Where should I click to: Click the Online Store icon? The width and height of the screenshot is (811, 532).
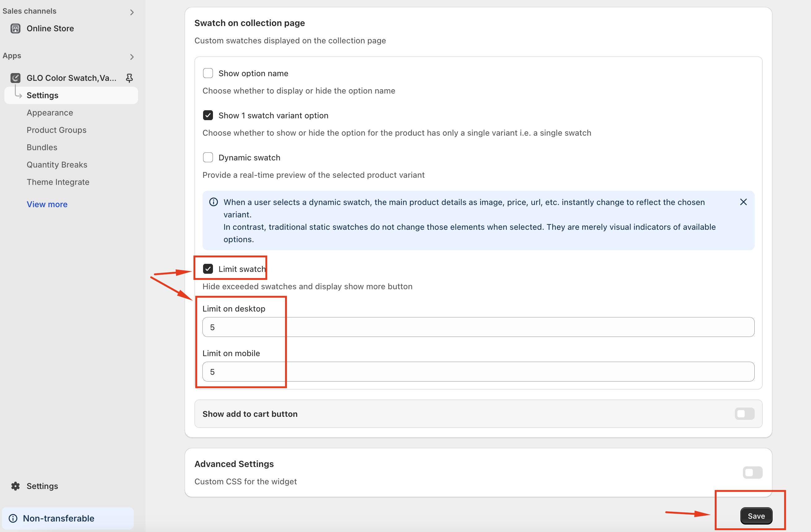(x=15, y=28)
